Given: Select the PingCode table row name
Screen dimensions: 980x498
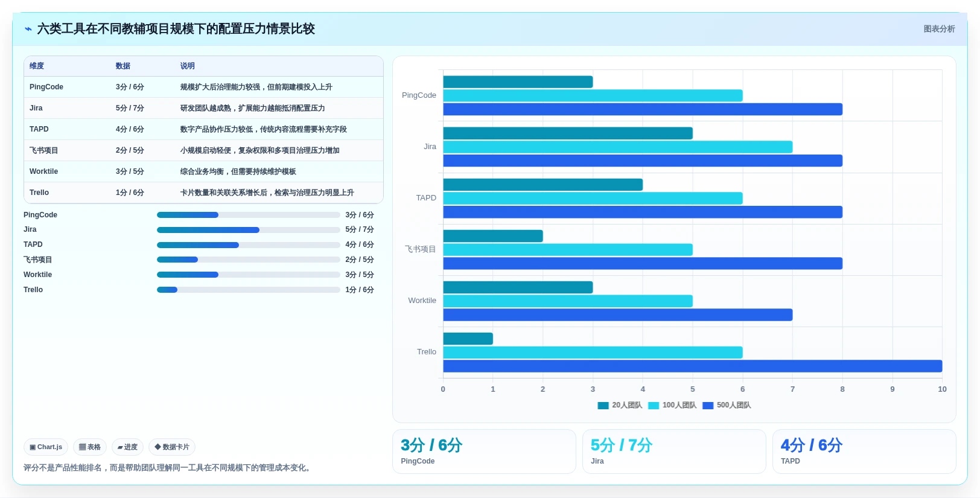Looking at the screenshot, I should (46, 87).
